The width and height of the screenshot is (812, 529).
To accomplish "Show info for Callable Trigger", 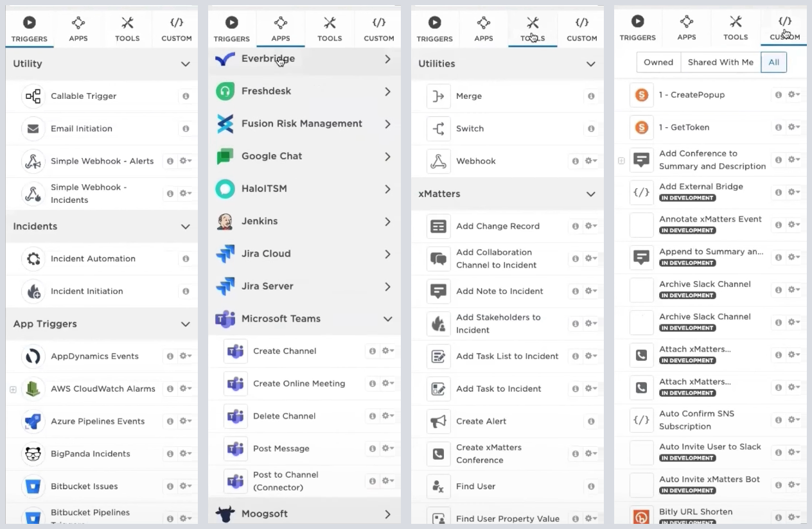I will click(186, 96).
